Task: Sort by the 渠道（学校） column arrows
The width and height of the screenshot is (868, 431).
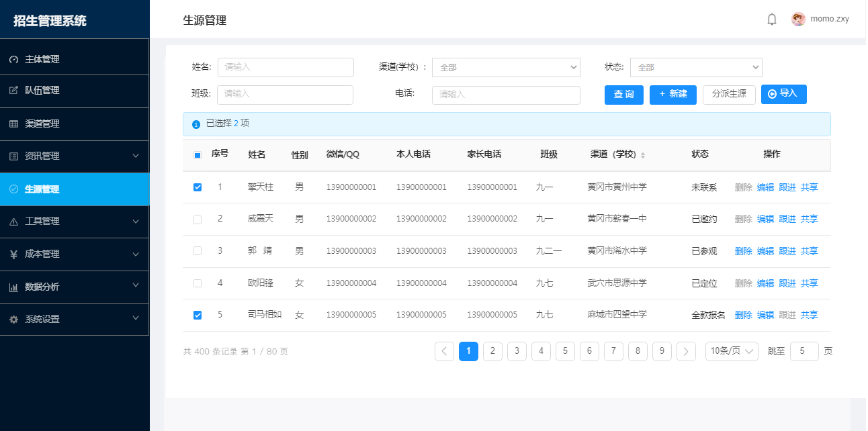Action: 643,155
